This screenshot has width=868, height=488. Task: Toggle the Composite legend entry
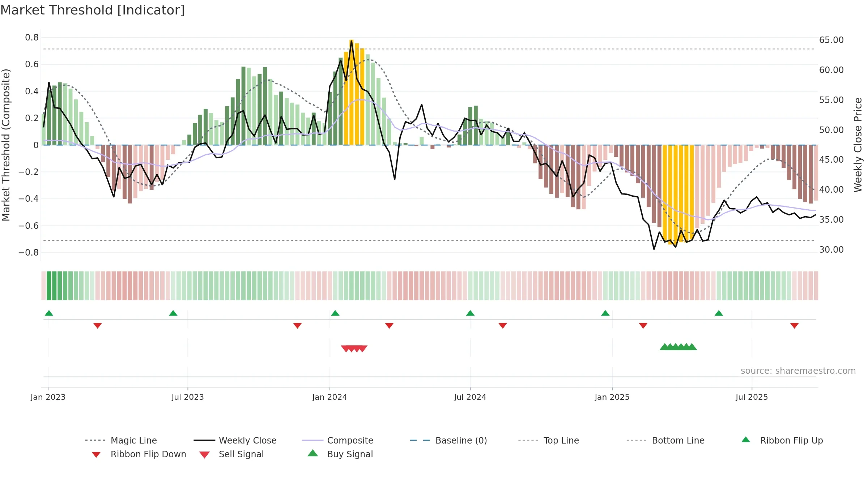point(337,440)
